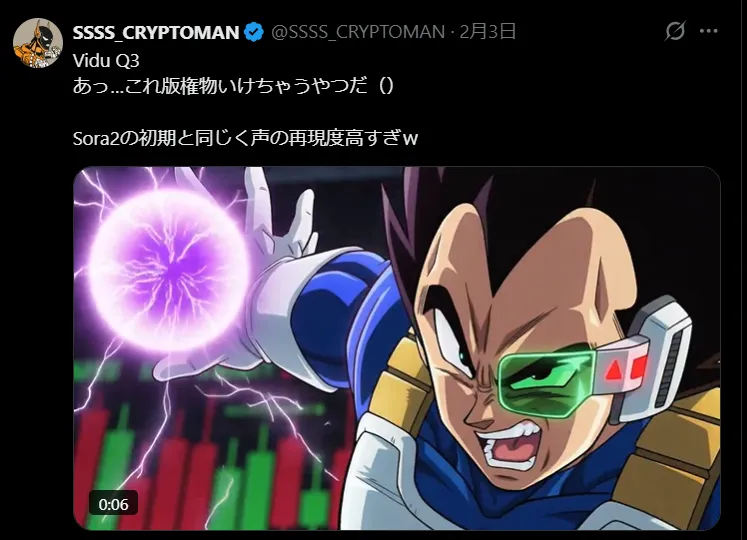Screen dimensions: 747x540
Task: Click the "Vidu Q3" text line
Action: point(106,61)
